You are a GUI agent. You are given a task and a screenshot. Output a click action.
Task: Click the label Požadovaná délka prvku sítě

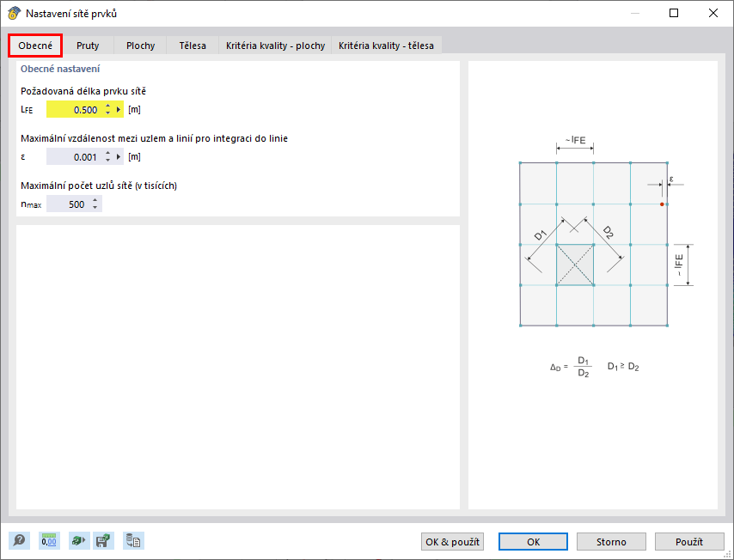click(x=83, y=91)
